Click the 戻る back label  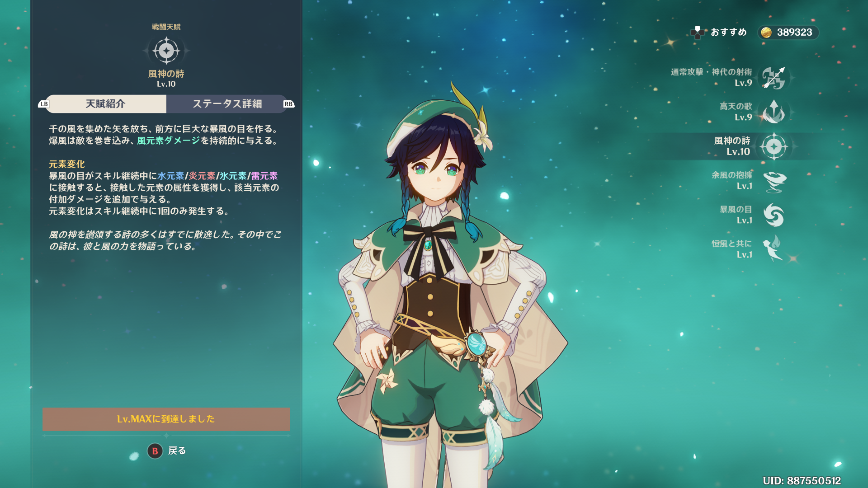pyautogui.click(x=177, y=451)
